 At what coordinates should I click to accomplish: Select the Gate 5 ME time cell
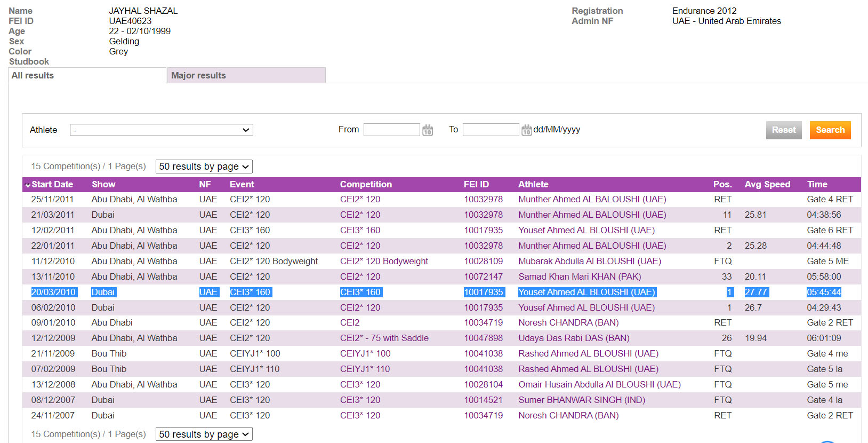tap(827, 261)
